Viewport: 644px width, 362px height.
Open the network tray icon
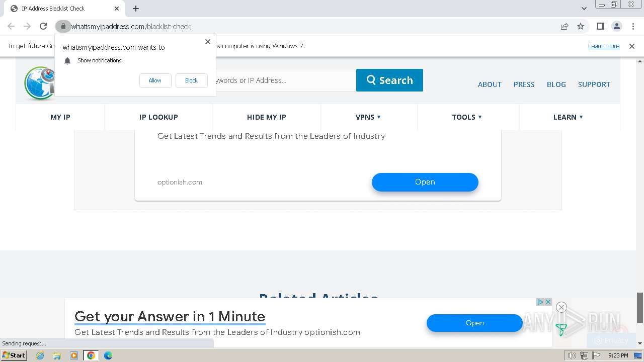tap(584, 355)
